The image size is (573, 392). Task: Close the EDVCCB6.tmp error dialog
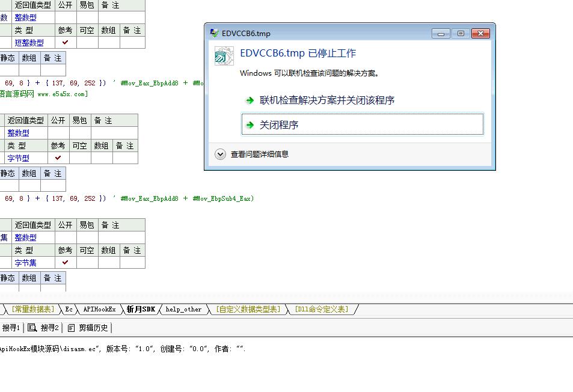click(480, 34)
